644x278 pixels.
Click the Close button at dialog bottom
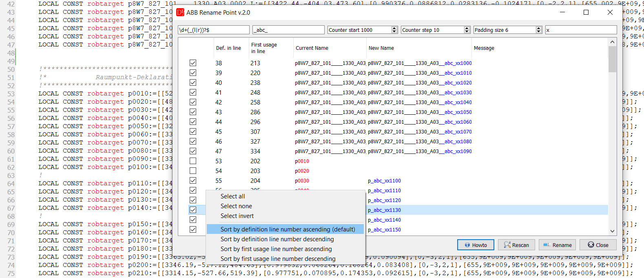[x=598, y=245]
